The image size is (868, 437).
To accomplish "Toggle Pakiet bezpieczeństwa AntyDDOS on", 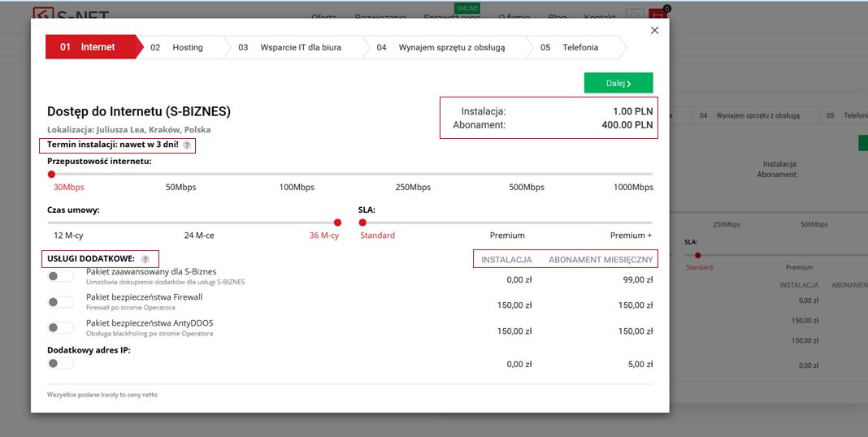I will [x=60, y=328].
